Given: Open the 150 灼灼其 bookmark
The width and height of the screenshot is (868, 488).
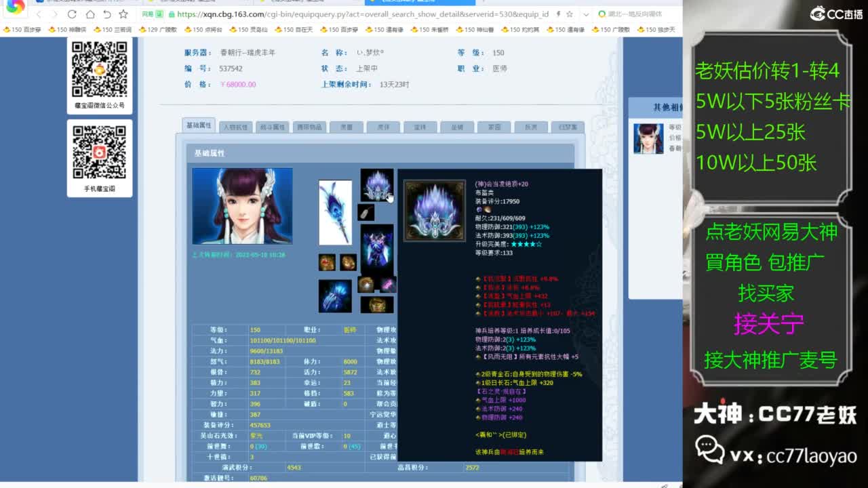Looking at the screenshot, I should click(x=521, y=30).
